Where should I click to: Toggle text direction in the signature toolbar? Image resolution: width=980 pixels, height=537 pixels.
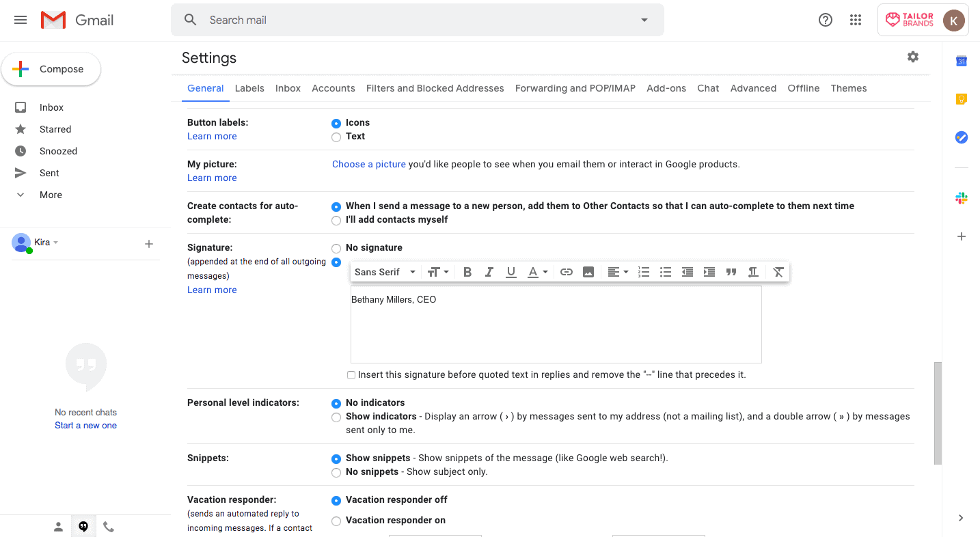tap(753, 272)
